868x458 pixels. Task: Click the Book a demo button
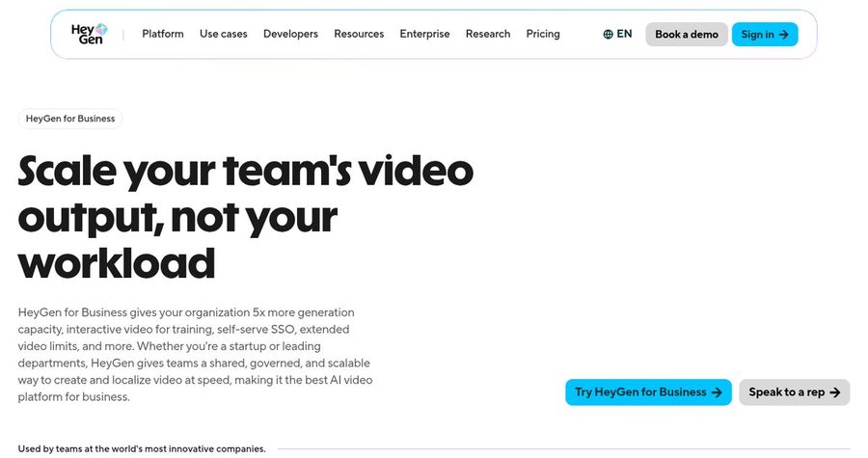687,35
